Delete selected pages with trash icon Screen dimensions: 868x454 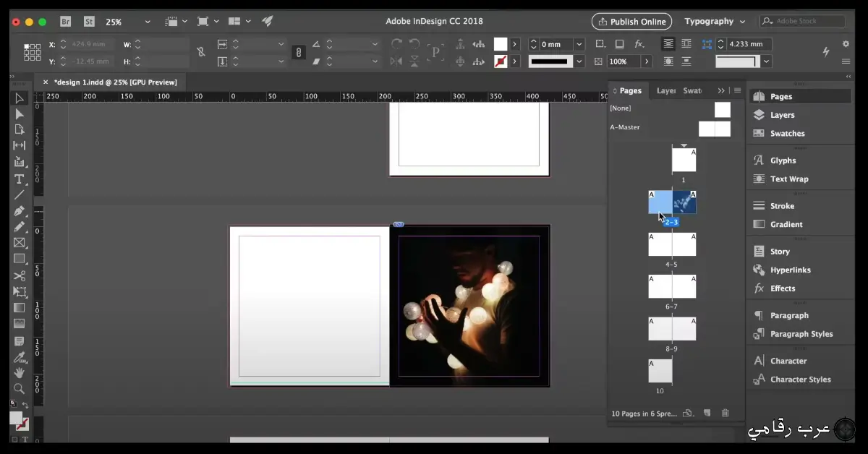[x=726, y=413]
